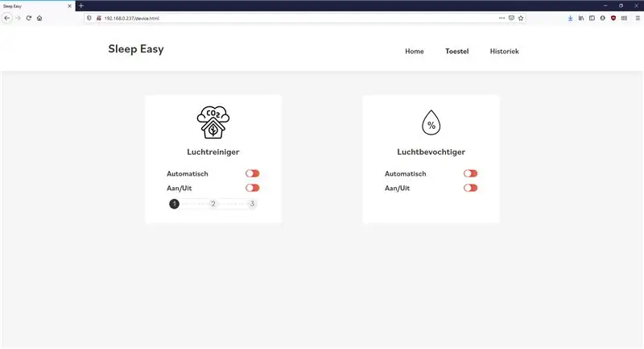
Task: Close the Sleep Easy tab
Action: [x=69, y=6]
